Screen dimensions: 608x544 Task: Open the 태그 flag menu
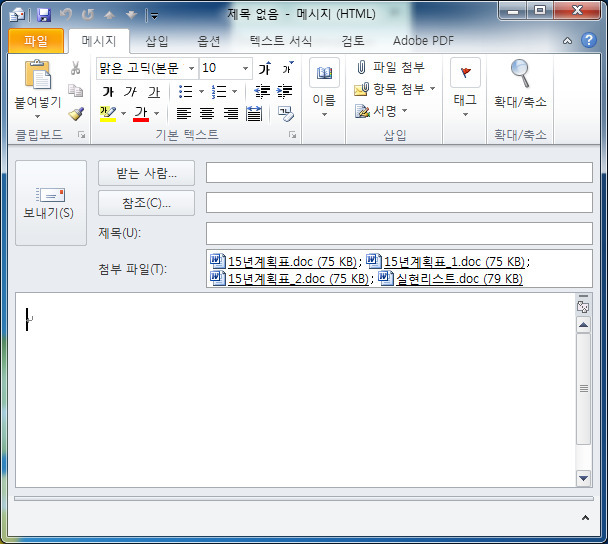[x=465, y=87]
